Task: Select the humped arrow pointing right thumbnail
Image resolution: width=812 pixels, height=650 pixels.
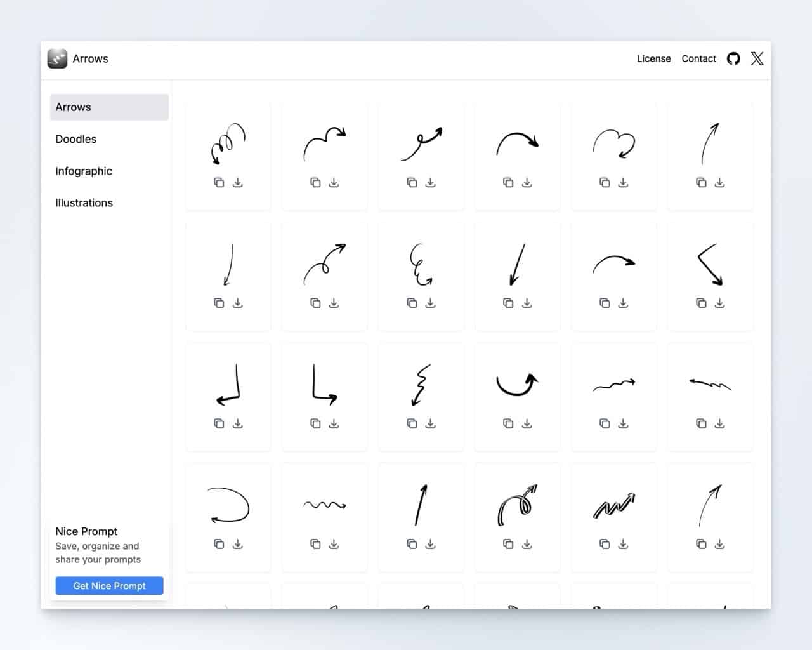Action: coord(325,143)
